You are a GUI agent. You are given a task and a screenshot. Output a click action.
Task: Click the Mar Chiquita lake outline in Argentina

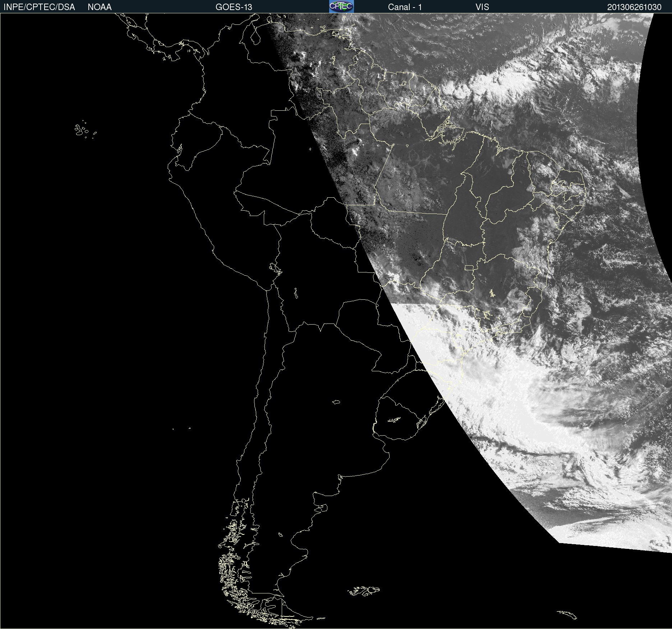(336, 402)
